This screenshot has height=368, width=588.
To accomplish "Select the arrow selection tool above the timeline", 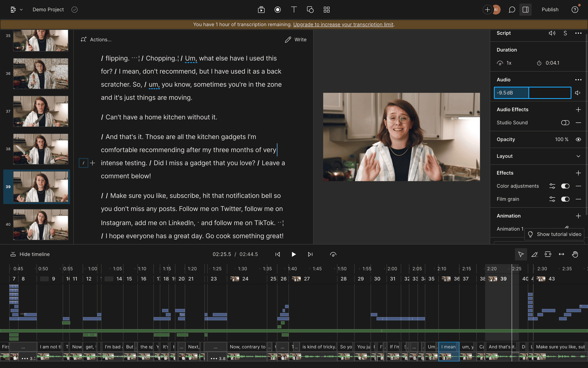I will [x=521, y=254].
